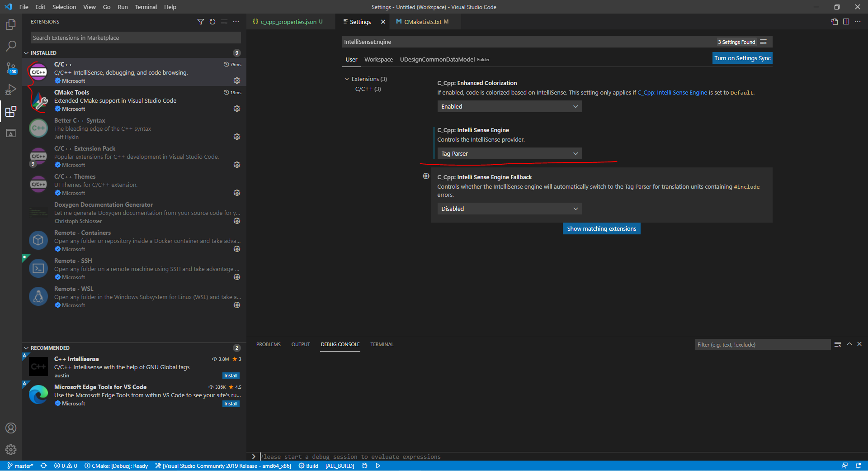This screenshot has height=471, width=868.
Task: Open the Run and Debug view
Action: [x=11, y=90]
